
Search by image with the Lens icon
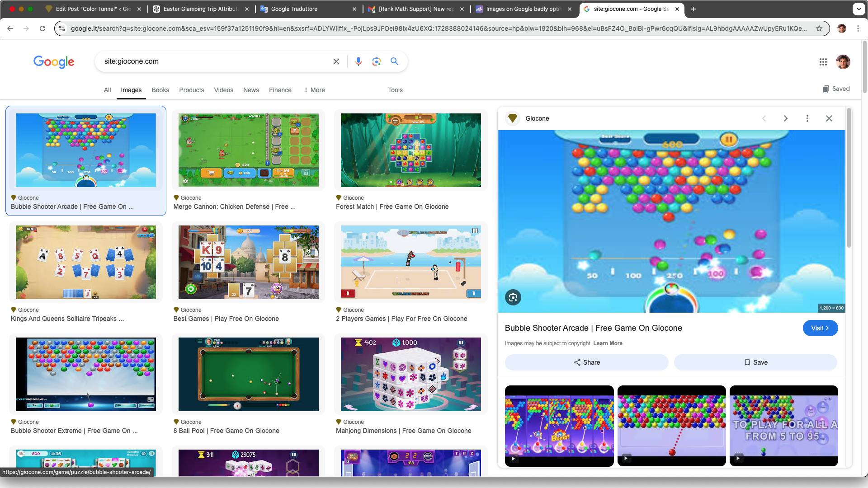[376, 61]
